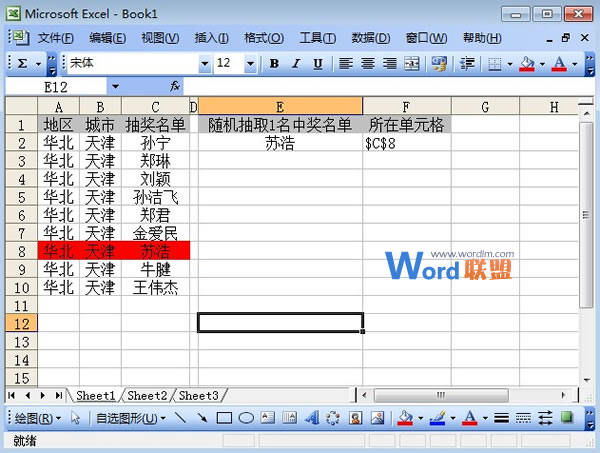This screenshot has width=600, height=453.
Task: Center align text
Action: click(368, 63)
